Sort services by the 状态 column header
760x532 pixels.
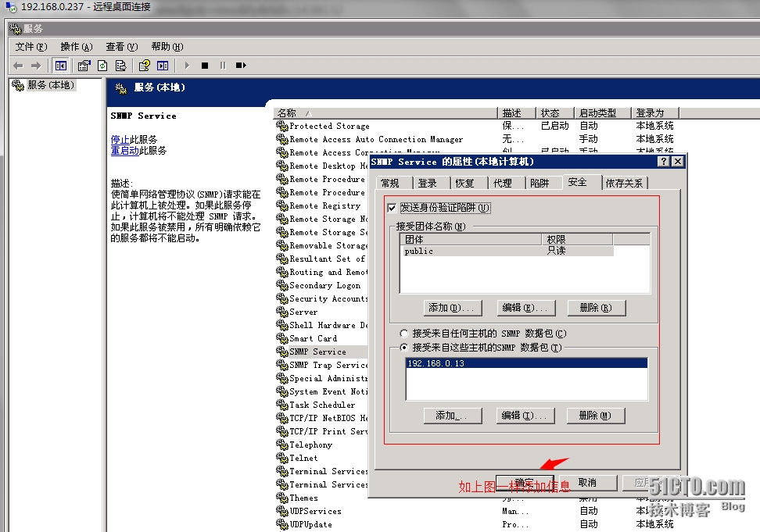[554, 112]
